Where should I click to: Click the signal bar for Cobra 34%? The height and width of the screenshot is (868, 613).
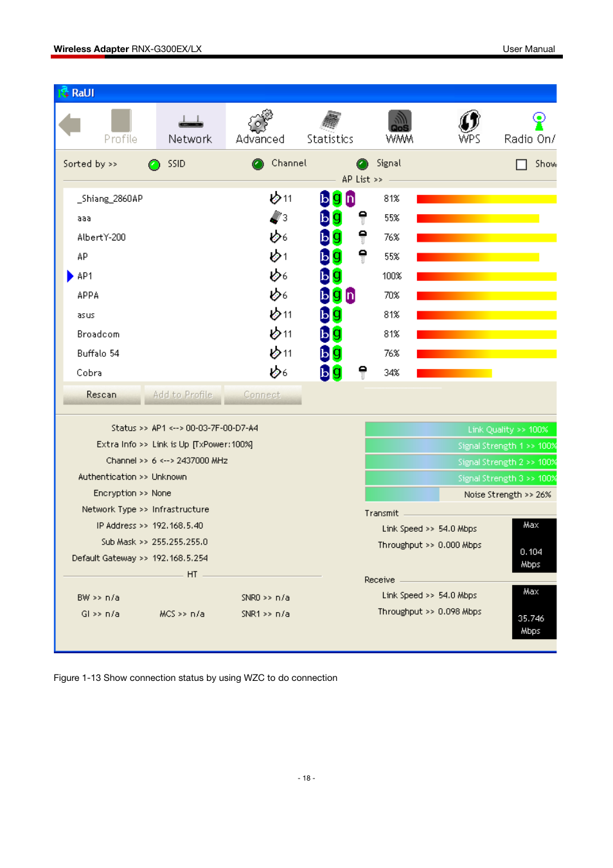pyautogui.click(x=454, y=373)
